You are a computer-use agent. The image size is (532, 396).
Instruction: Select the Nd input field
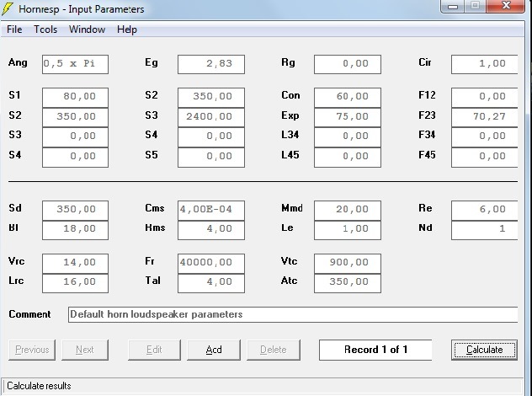pos(484,230)
